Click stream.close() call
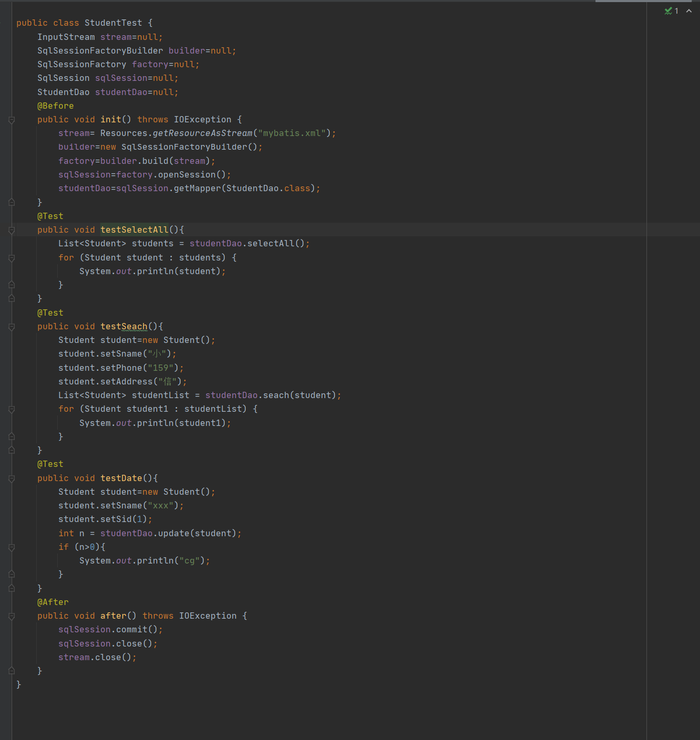The image size is (700, 740). click(x=95, y=658)
